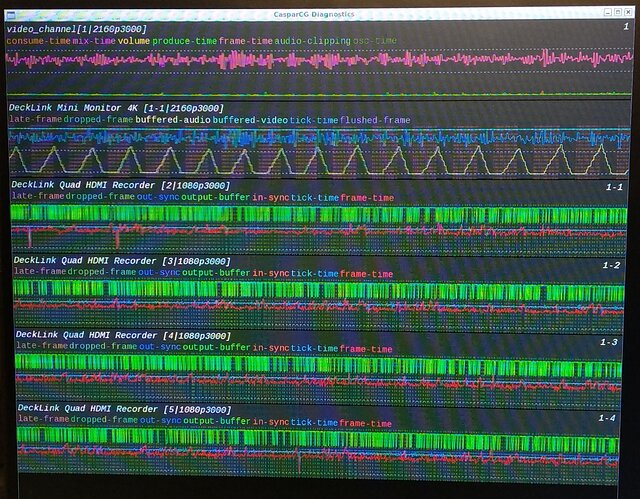
Task: Click late-frame legend of Recorder [5]
Action: click(x=44, y=419)
